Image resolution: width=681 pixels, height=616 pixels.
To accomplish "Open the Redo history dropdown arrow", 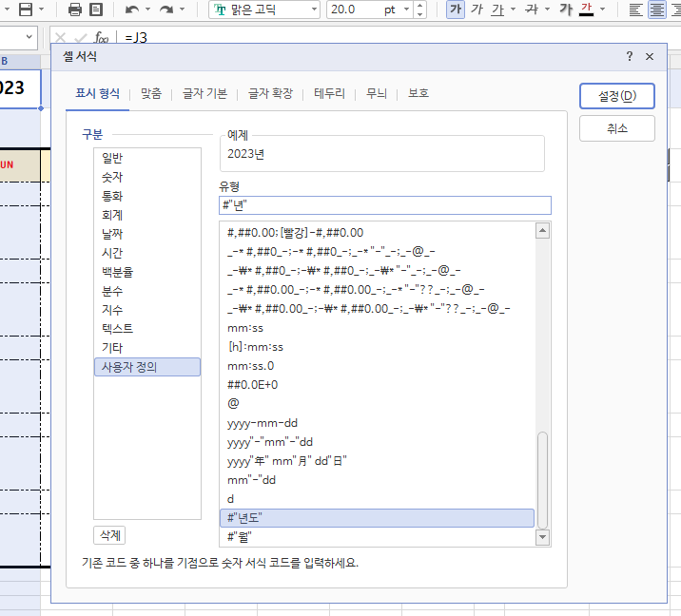I will 182,10.
